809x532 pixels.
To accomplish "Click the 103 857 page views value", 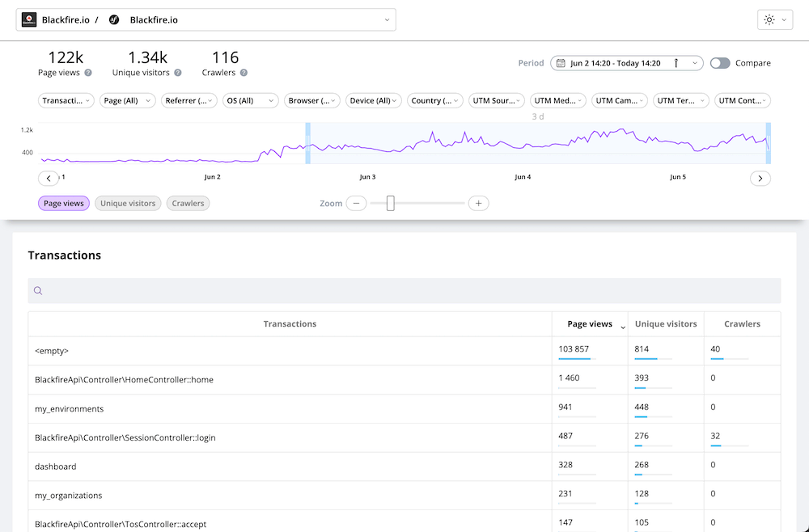I will coord(574,349).
